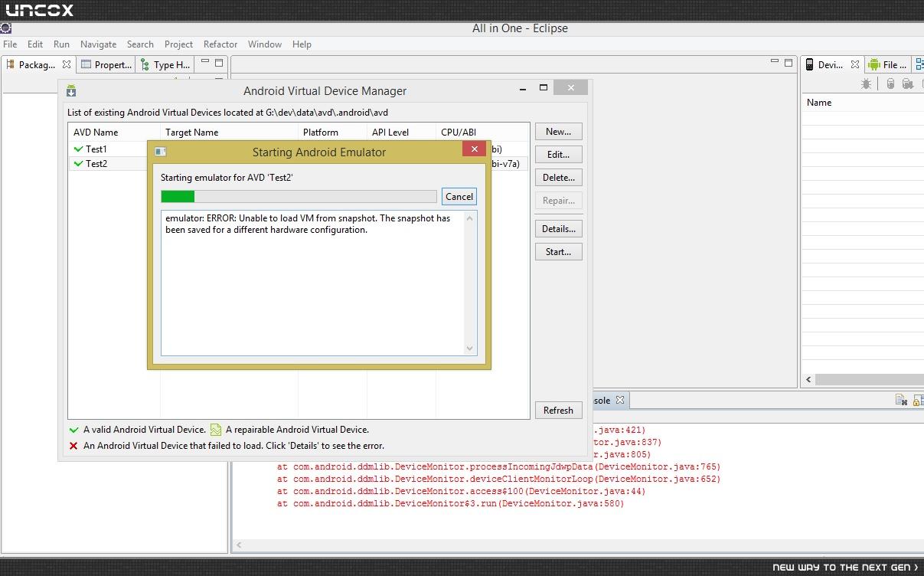Open the Edit menu
This screenshot has height=576, width=924.
35,44
